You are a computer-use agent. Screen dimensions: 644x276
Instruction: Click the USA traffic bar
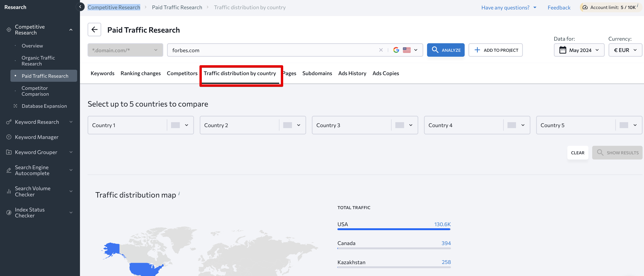[x=394, y=229]
